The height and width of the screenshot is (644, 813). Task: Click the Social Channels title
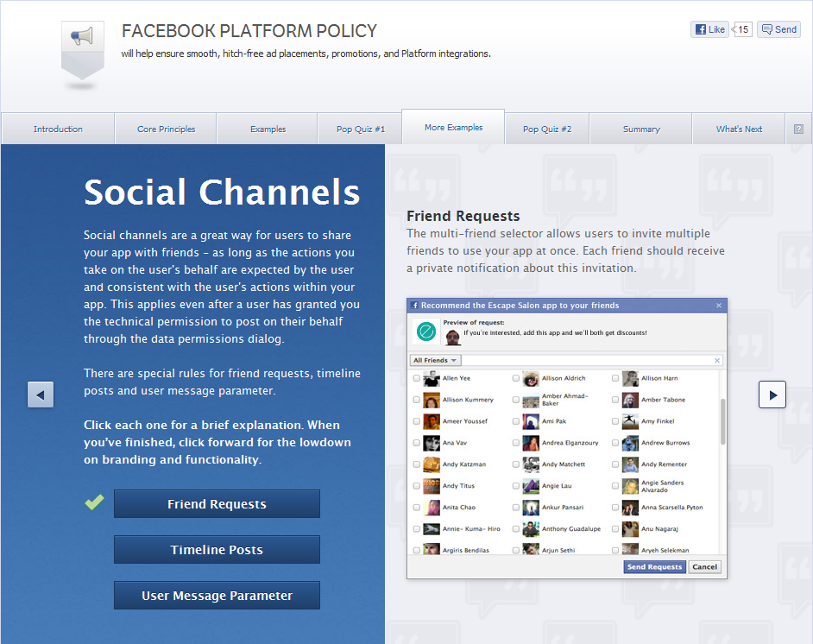(x=222, y=192)
